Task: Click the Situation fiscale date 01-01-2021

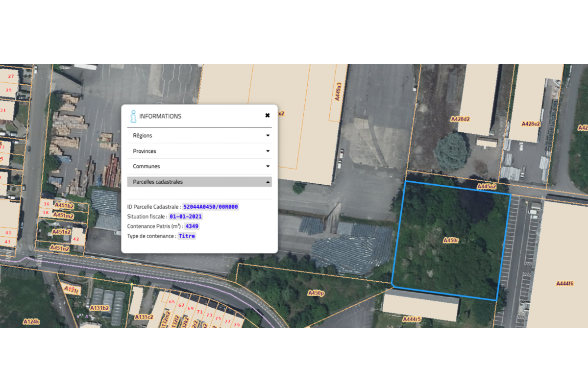Action: point(186,217)
